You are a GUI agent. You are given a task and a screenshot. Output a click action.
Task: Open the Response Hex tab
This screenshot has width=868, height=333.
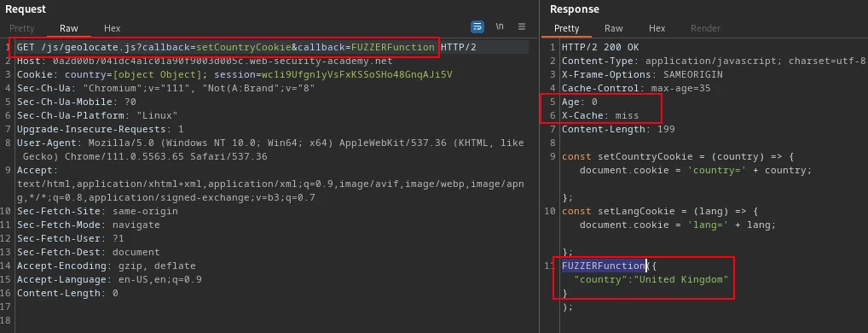[x=657, y=28]
